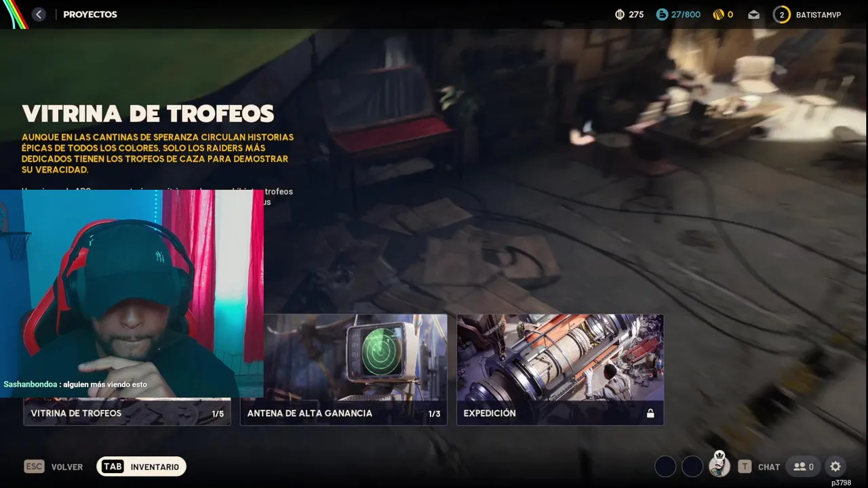Click the empty squad slot beside the avatar
The image size is (868, 488).
click(692, 466)
